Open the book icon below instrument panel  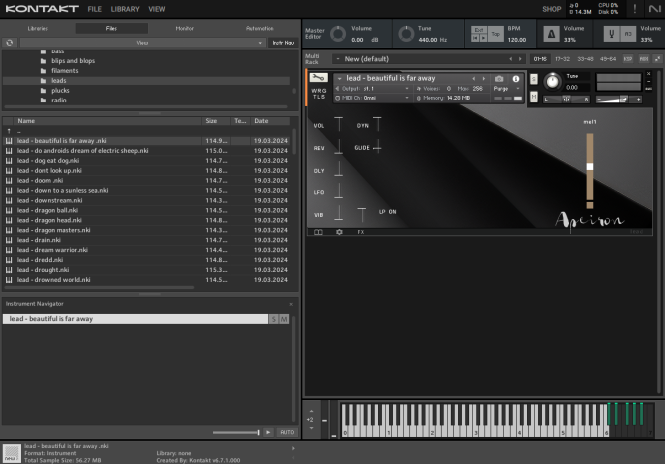(x=318, y=232)
